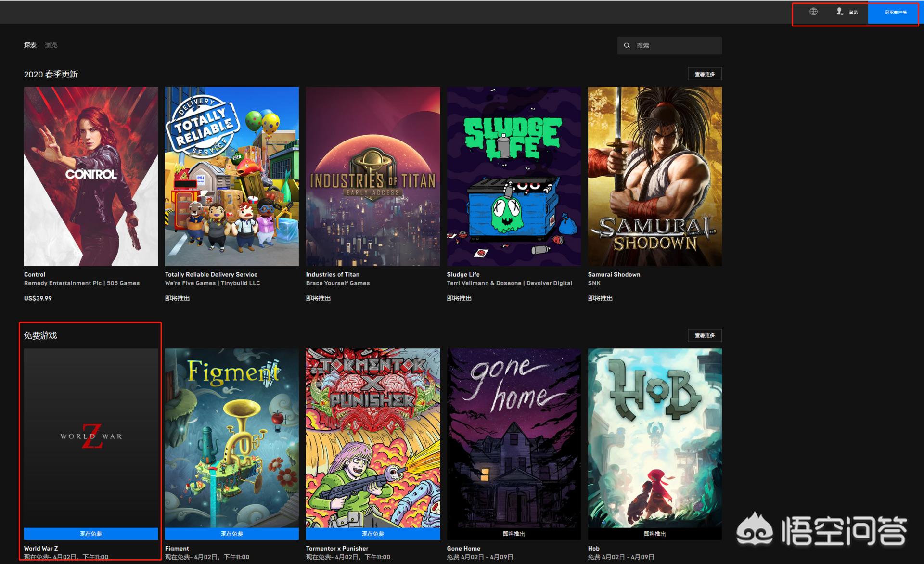Click Remedy Entertainment Plc | 505 Games text
The height and width of the screenshot is (564, 924).
coord(82,283)
